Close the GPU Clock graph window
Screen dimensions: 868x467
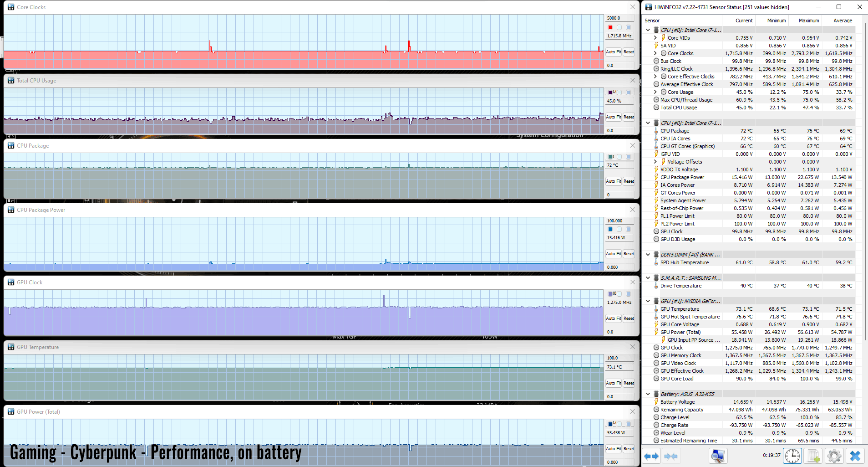tap(633, 282)
